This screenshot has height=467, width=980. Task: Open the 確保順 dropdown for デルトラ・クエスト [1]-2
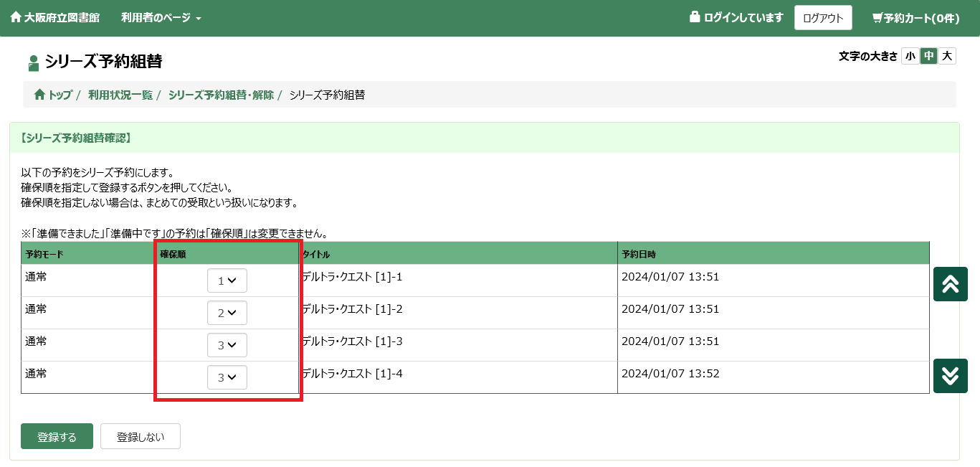point(227,313)
